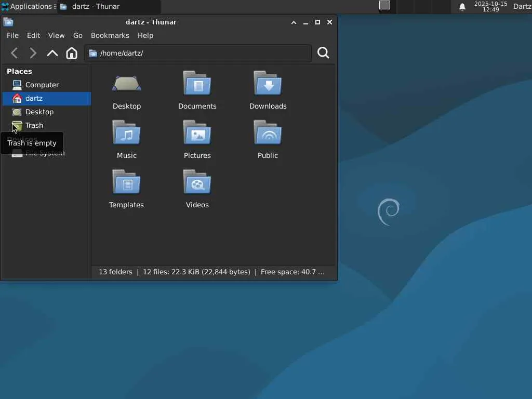
Task: Go to home folder via house icon
Action: [72, 54]
